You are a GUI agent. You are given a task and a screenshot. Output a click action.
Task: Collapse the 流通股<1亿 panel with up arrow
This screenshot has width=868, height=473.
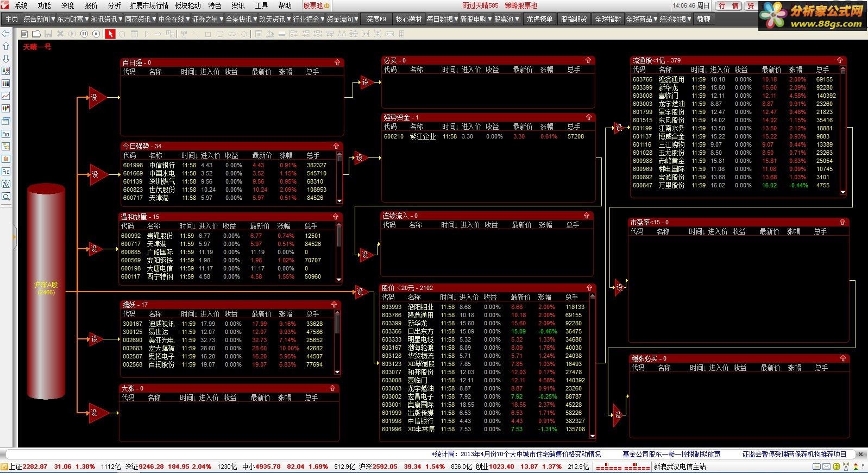(840, 60)
